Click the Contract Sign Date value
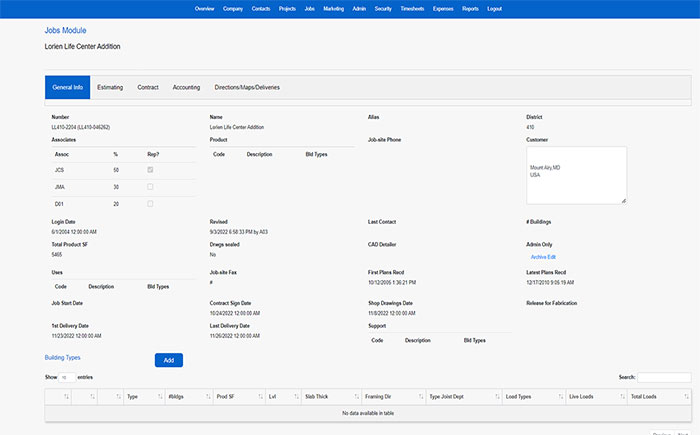The height and width of the screenshot is (435, 700). pyautogui.click(x=235, y=314)
